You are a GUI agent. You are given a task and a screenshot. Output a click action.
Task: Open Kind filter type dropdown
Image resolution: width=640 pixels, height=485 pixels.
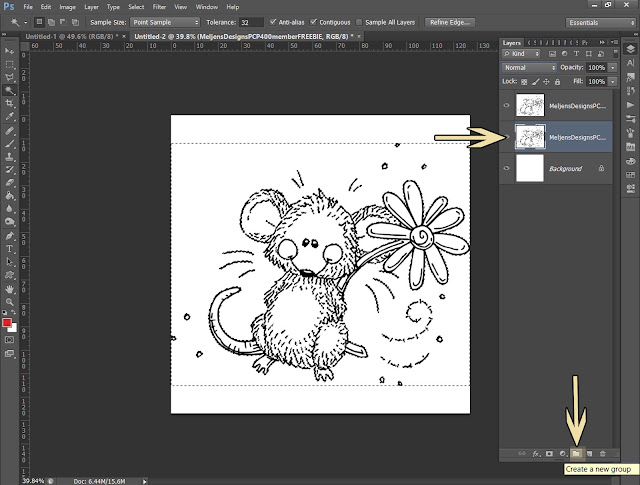pyautogui.click(x=521, y=53)
